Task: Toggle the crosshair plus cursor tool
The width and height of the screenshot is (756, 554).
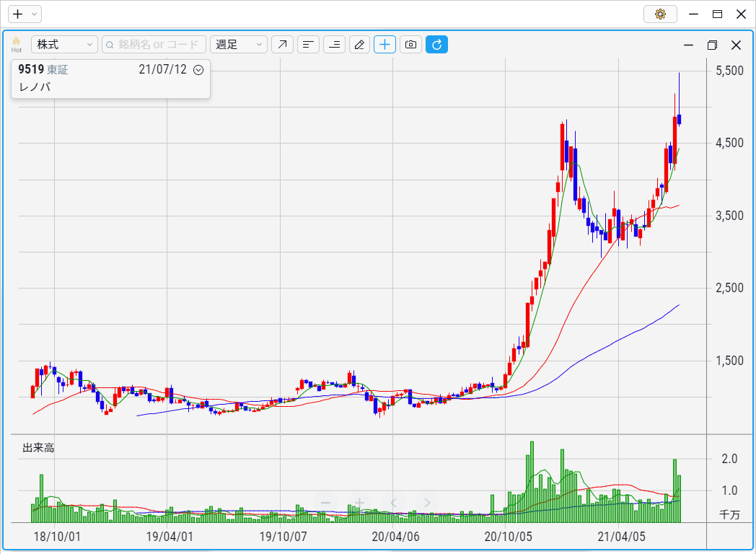Action: click(384, 44)
